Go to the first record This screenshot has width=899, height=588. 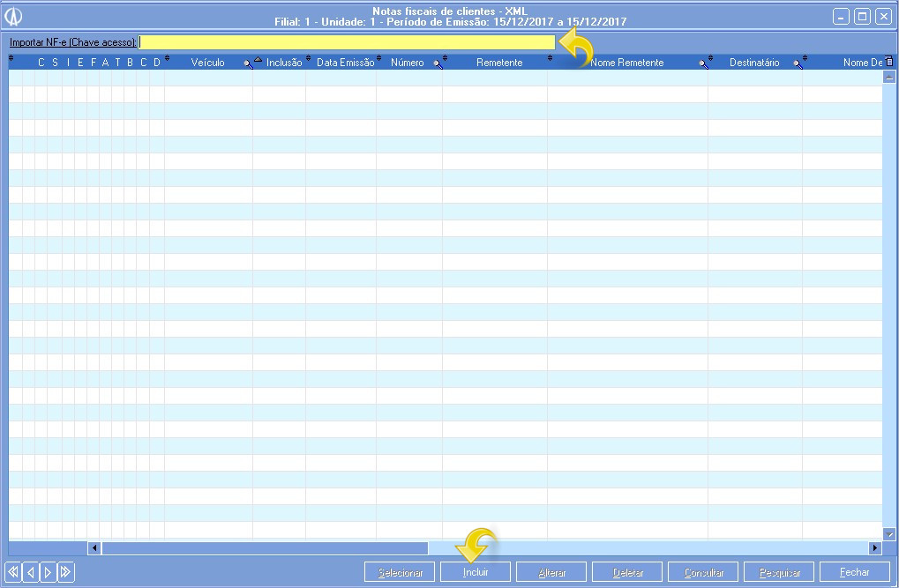click(x=13, y=572)
